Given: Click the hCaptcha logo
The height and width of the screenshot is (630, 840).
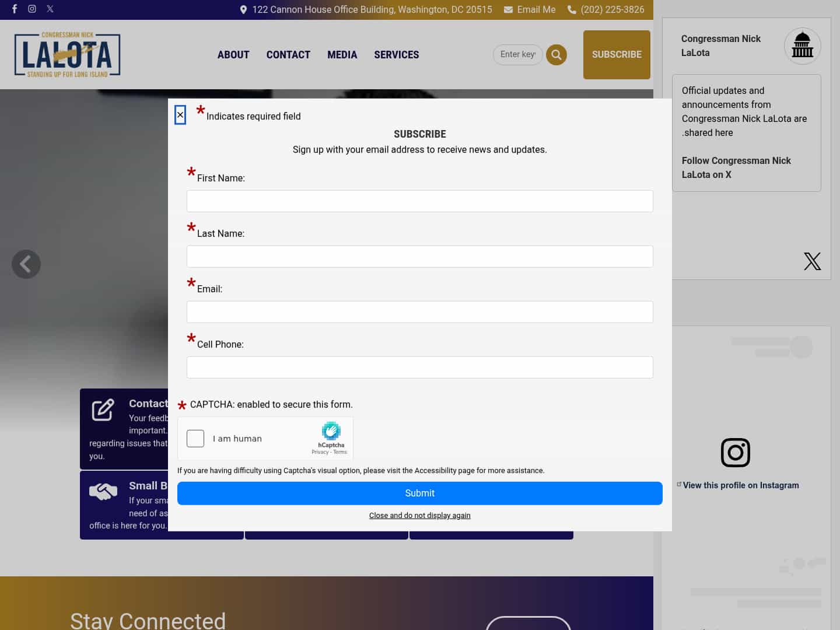Looking at the screenshot, I should point(331,431).
